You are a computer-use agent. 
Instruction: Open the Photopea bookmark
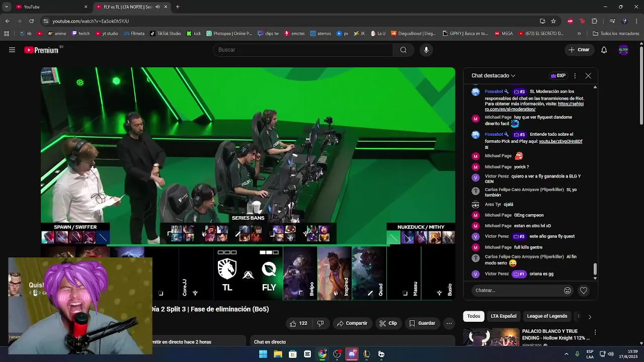[x=229, y=34]
